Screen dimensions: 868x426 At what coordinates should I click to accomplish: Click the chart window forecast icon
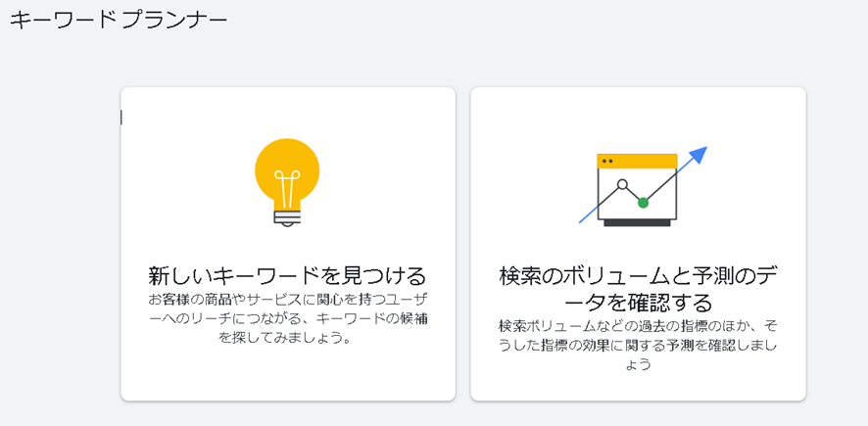644,186
